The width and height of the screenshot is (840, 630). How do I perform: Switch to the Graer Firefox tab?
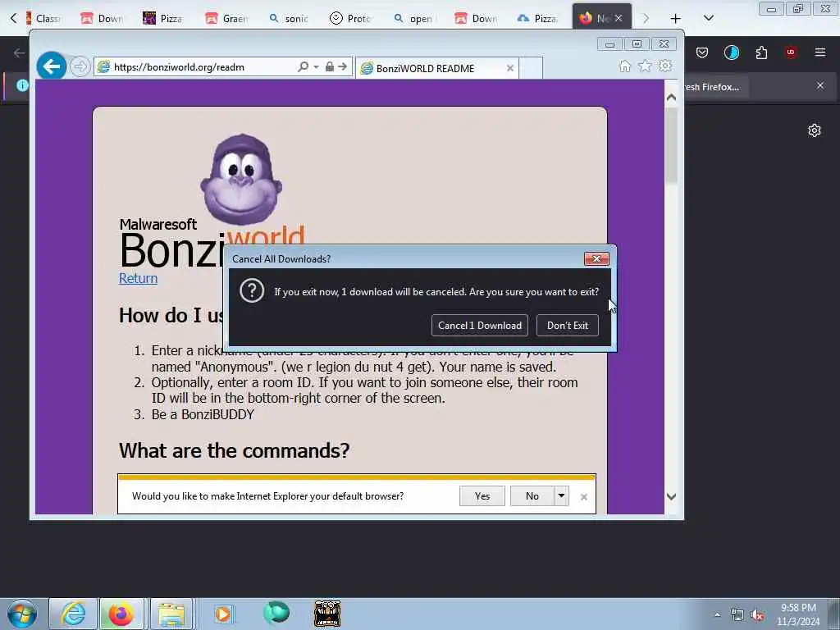pyautogui.click(x=226, y=18)
